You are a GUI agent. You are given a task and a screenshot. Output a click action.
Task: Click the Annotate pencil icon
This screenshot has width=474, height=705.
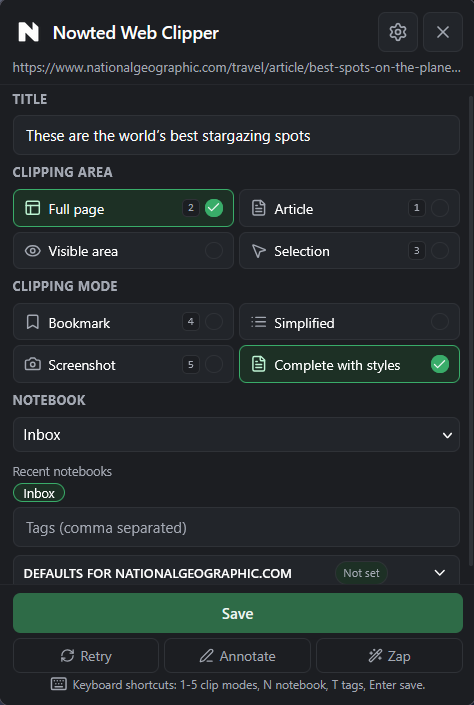pyautogui.click(x=206, y=656)
